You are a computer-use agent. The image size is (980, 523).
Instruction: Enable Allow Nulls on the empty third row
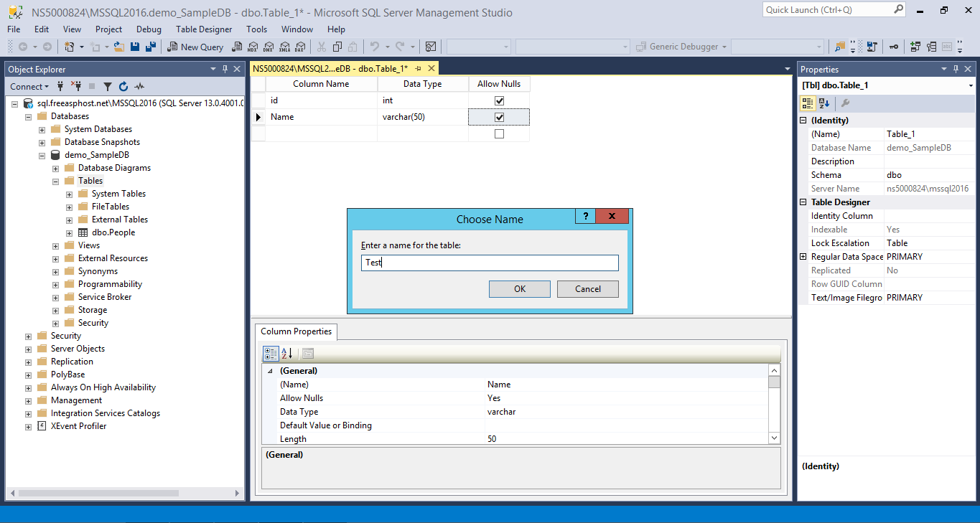[498, 132]
